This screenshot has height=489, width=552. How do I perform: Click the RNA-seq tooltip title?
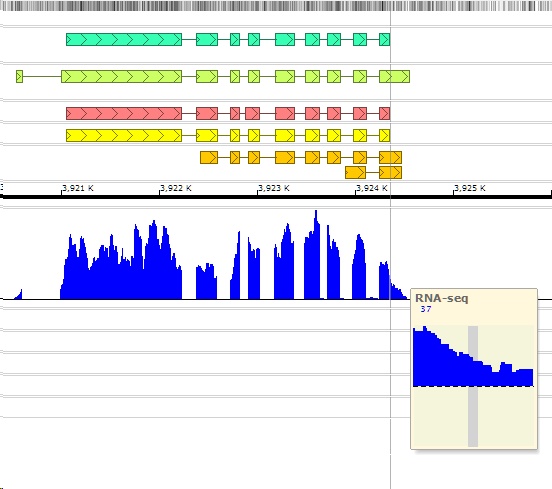[441, 298]
